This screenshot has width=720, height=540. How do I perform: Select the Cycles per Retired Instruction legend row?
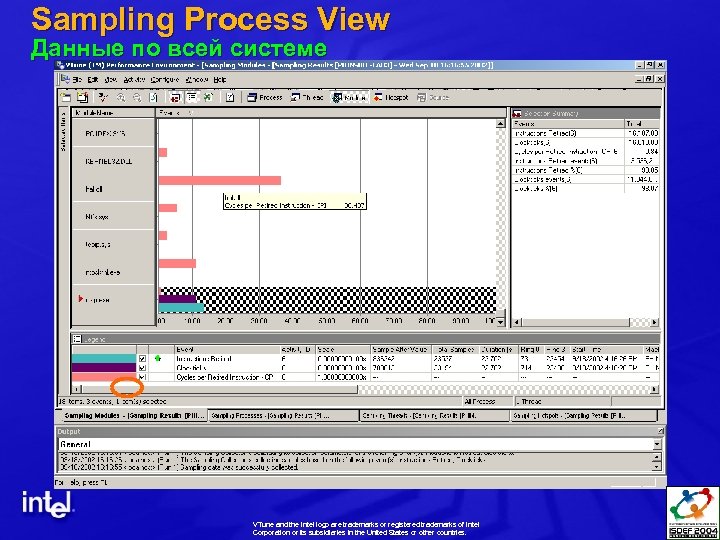(x=366, y=377)
